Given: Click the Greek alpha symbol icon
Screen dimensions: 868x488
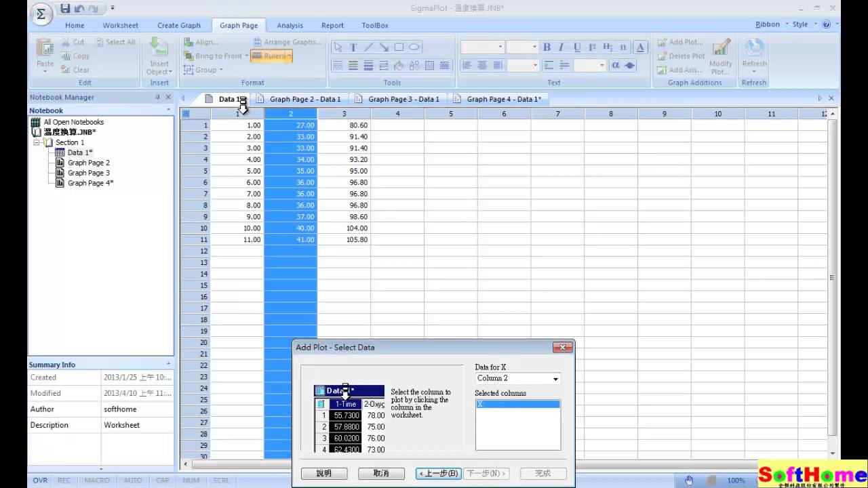Looking at the screenshot, I should 615,65.
